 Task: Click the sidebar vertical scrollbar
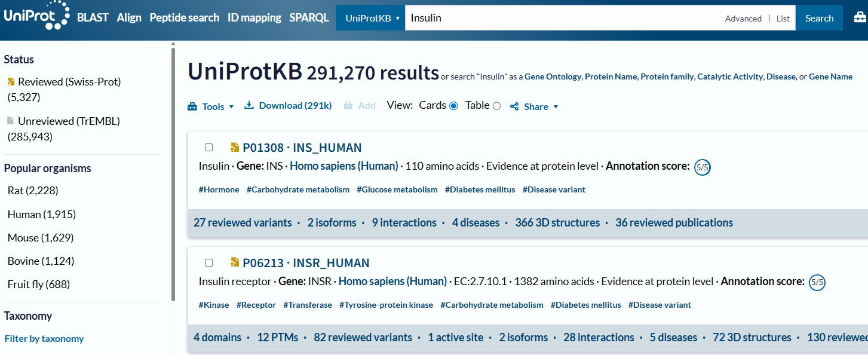(x=173, y=173)
